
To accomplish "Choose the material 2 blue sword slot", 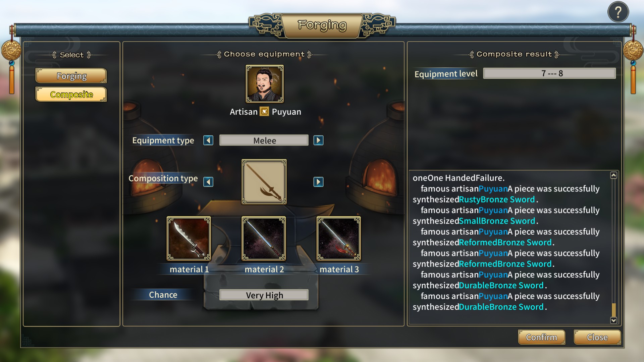I will 264,238.
